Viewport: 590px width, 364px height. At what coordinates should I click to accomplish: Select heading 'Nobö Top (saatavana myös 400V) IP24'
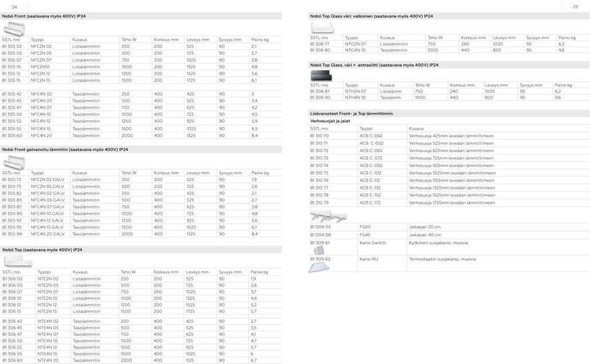pos(42,250)
